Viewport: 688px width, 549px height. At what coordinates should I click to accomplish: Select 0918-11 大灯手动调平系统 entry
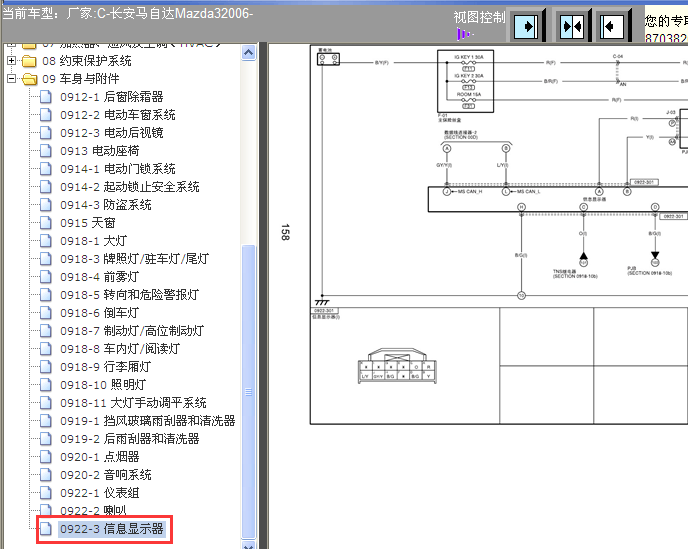pos(133,403)
